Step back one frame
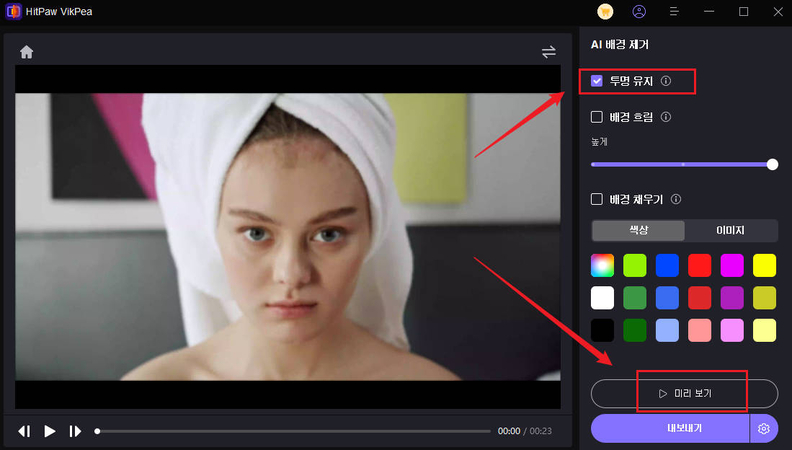Screen dimensions: 792x450 click(24, 431)
